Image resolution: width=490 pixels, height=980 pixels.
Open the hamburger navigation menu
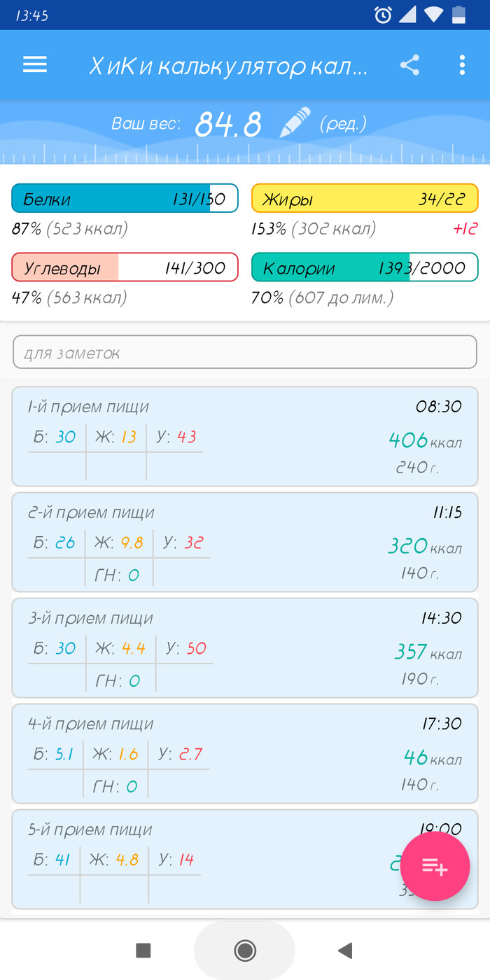click(34, 65)
